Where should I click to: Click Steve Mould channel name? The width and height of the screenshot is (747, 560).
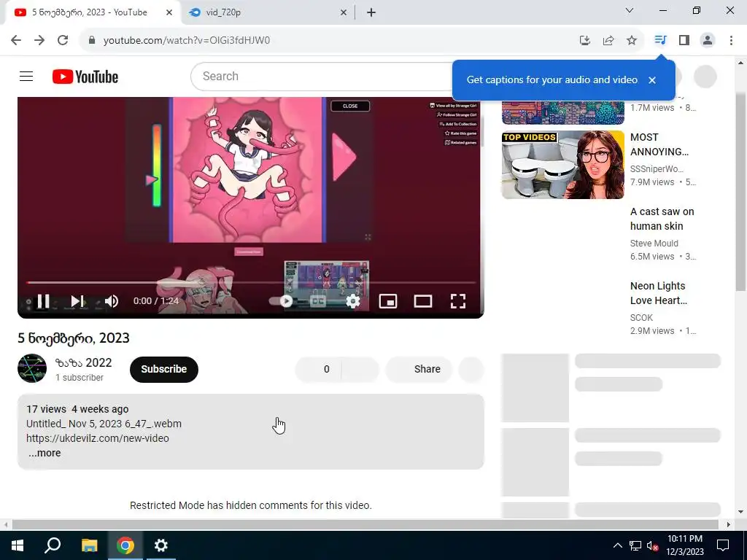pos(654,244)
